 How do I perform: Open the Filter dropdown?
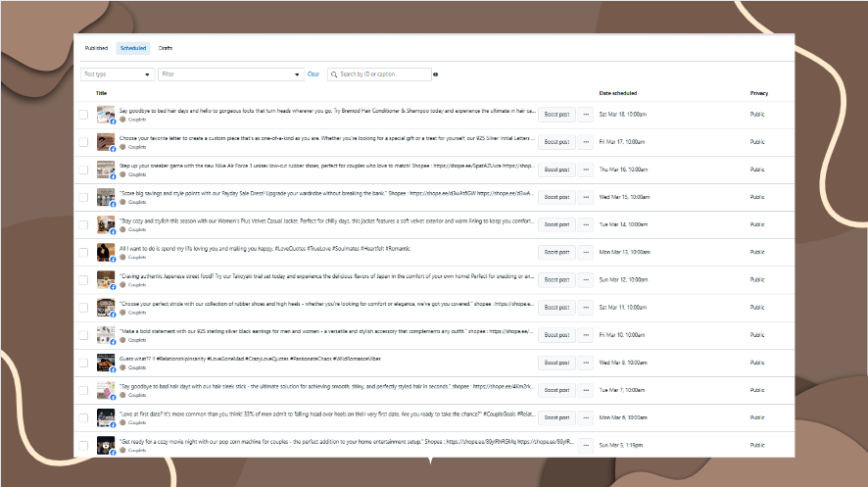[x=231, y=74]
